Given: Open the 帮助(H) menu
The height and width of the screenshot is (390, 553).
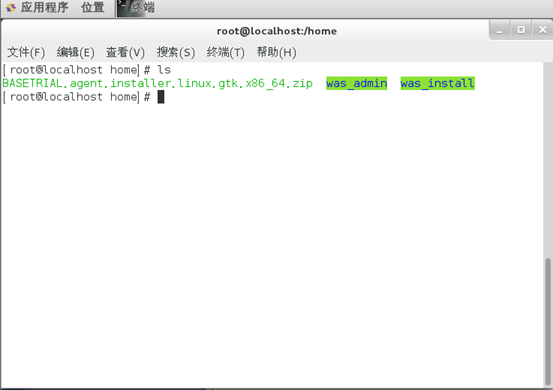Looking at the screenshot, I should tap(276, 52).
